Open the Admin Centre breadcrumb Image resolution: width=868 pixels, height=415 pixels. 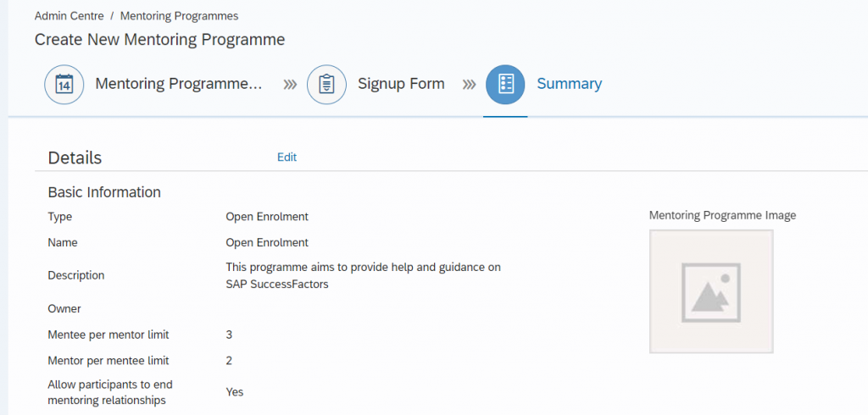click(x=70, y=16)
